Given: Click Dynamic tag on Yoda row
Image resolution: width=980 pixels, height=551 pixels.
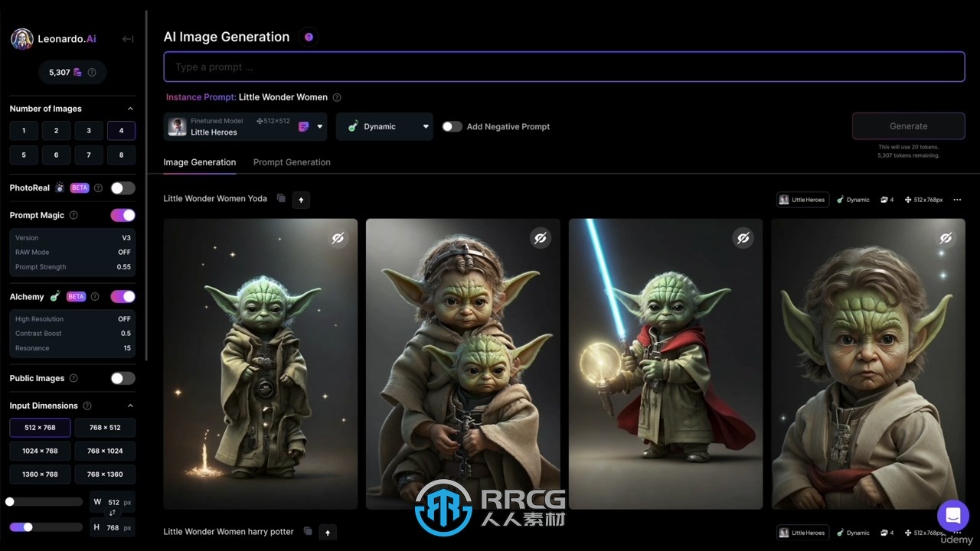Looking at the screenshot, I should click(x=853, y=200).
